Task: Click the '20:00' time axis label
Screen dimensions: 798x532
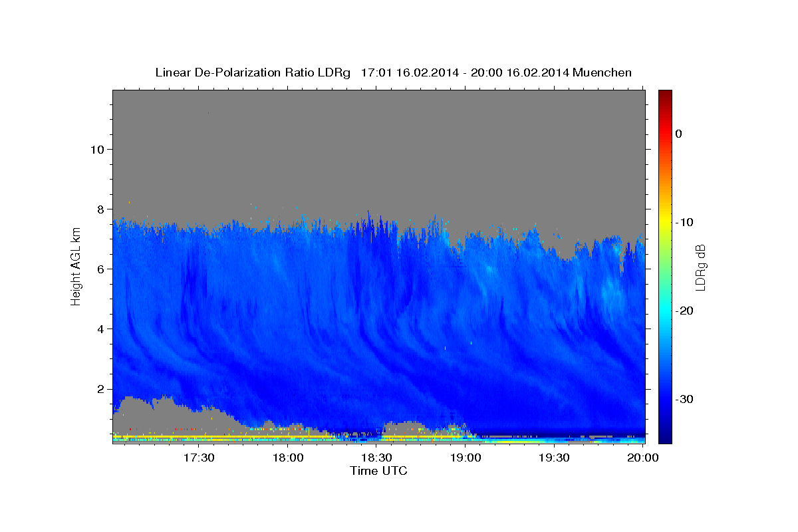Action: tap(643, 458)
